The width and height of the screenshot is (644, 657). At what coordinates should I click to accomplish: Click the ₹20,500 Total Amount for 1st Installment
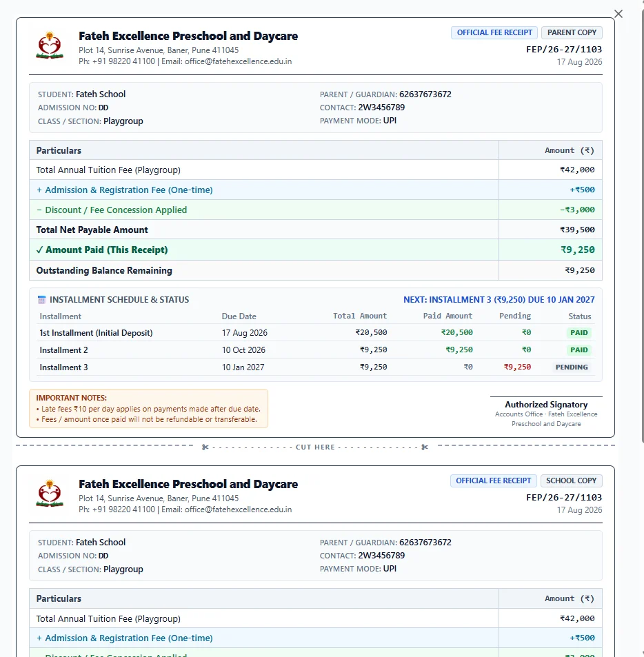(x=371, y=333)
